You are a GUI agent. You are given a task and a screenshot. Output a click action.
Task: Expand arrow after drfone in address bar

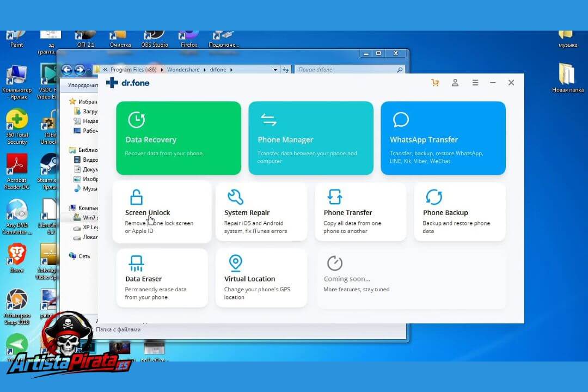coord(231,70)
